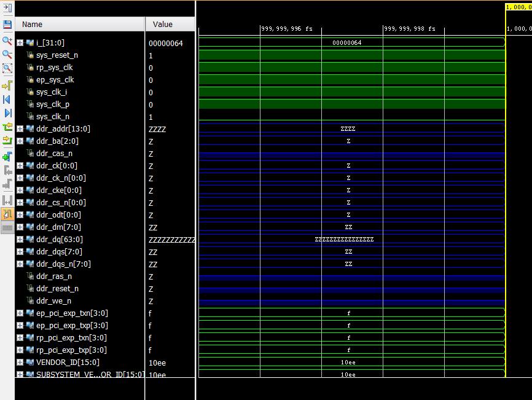The image size is (532, 400).
Task: Click the Next Transition icon
Action: pos(7,141)
